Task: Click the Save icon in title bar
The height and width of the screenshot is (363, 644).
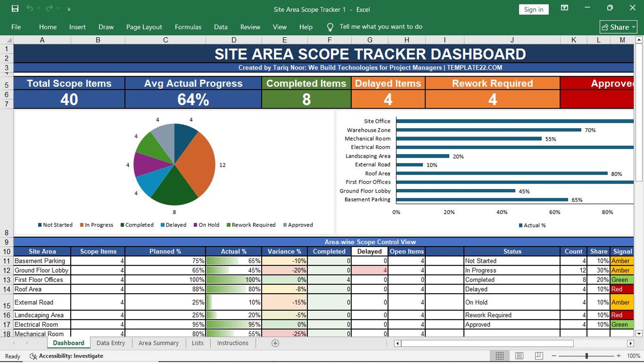Action: point(15,9)
